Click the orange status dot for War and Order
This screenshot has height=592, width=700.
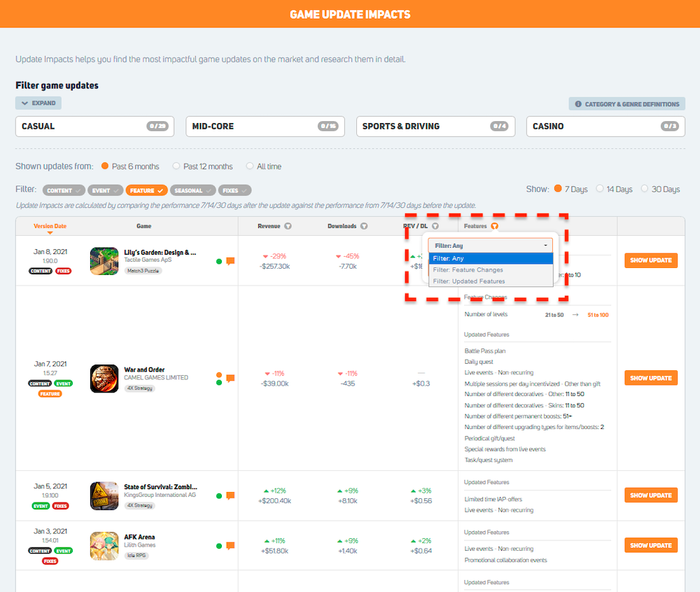[x=219, y=375]
